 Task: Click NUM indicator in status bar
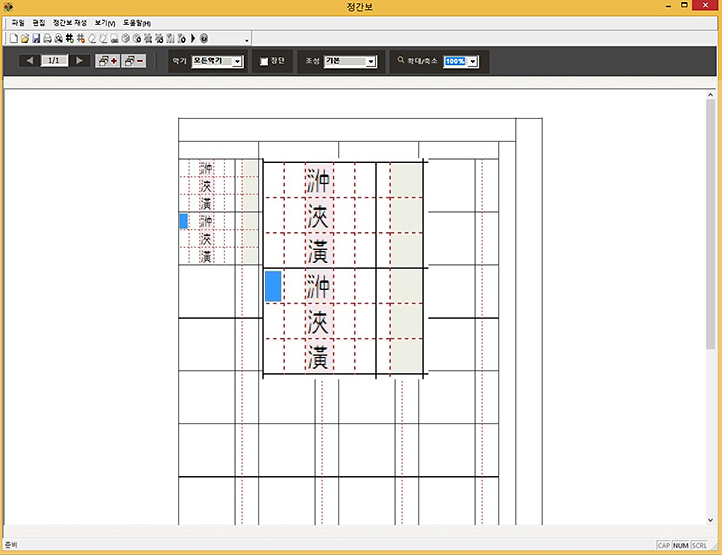coord(681,545)
